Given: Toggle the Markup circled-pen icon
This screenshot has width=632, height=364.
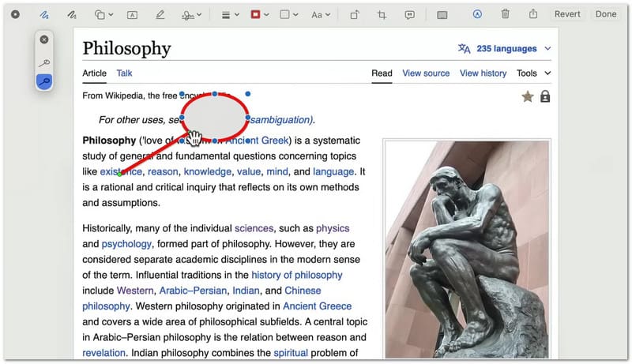Looking at the screenshot, I should [477, 14].
